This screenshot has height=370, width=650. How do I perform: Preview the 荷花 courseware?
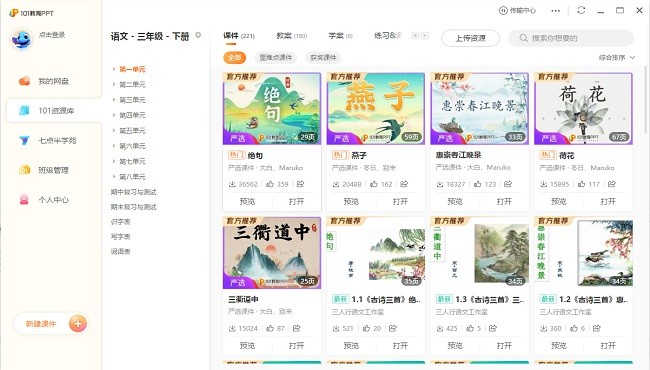pos(559,201)
